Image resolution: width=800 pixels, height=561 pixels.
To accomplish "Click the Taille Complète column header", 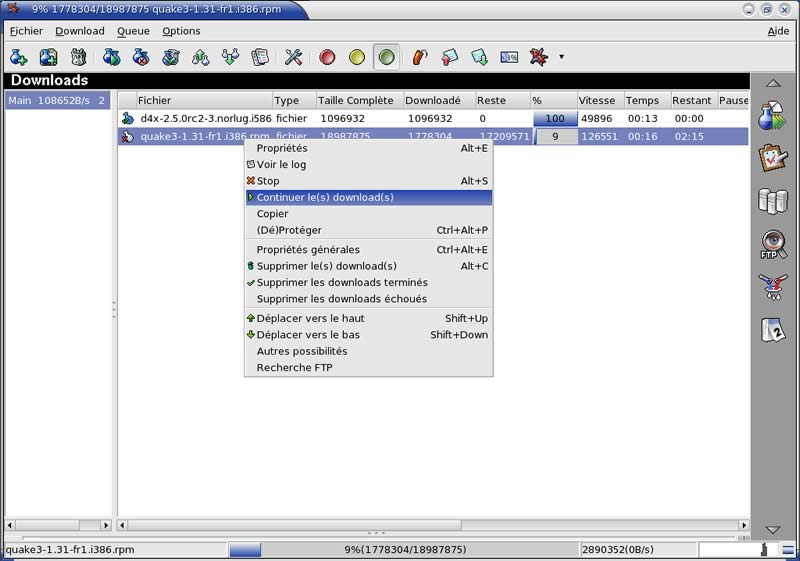I will coord(360,100).
